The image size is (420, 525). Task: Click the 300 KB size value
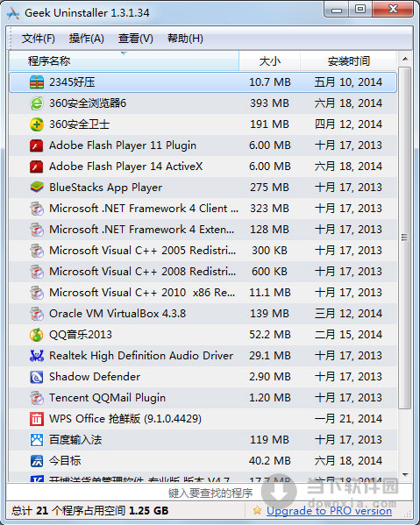[269, 251]
